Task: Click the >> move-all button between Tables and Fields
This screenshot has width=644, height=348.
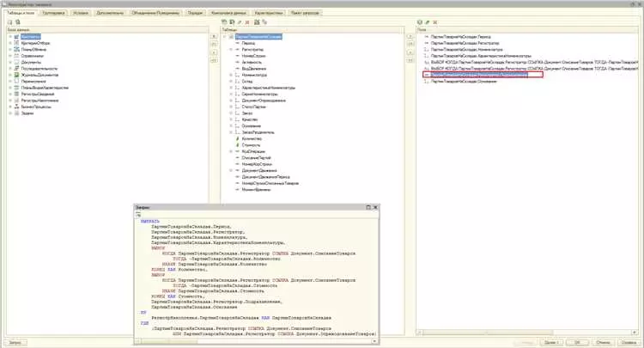Action: [410, 45]
